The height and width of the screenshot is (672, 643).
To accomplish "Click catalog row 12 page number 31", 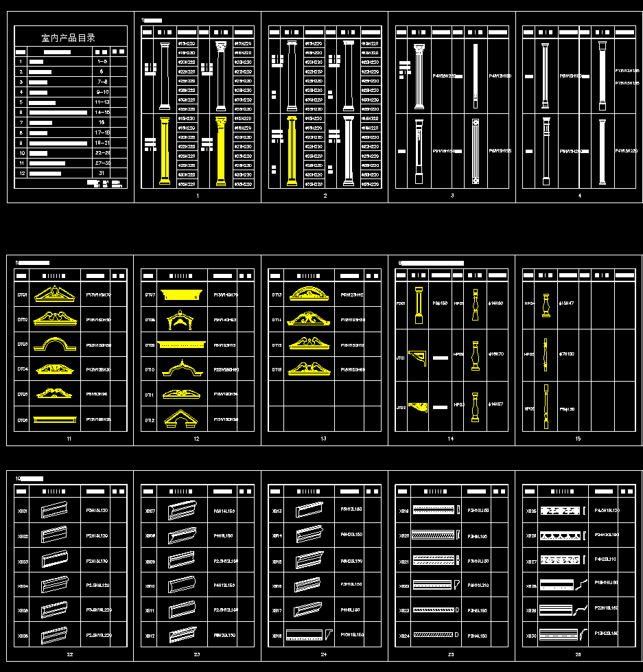I will 102,173.
